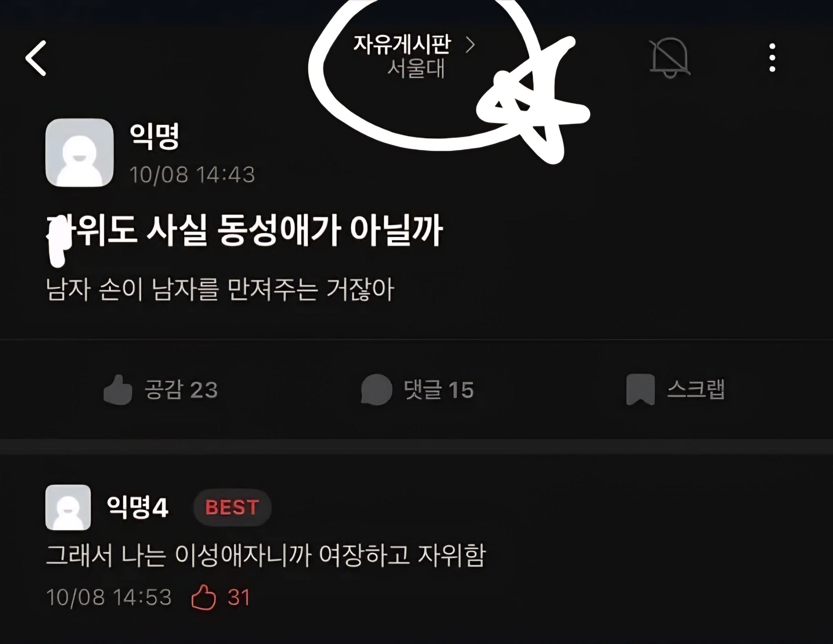Screen dimensions: 833x644
Task: Toggle the muted notification bell
Action: [669, 57]
